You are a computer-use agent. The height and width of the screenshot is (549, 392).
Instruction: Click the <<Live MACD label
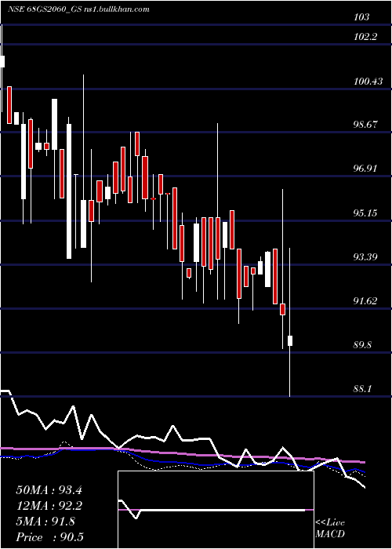pyautogui.click(x=330, y=529)
